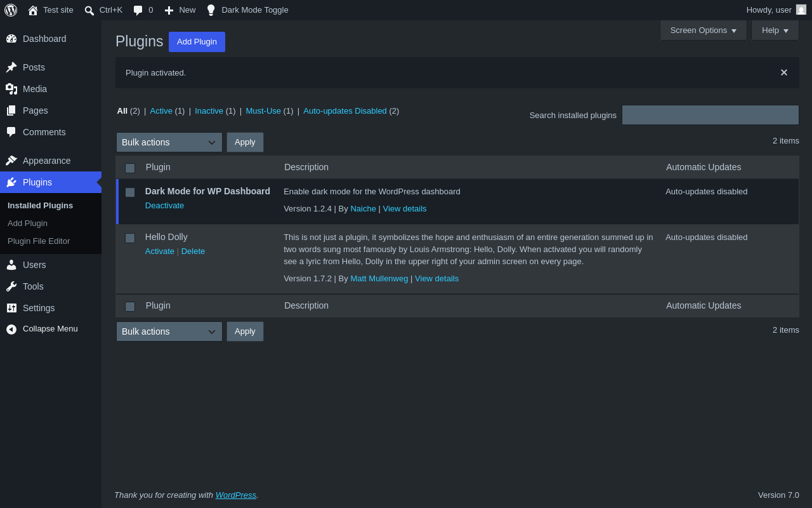Click the Dark Mode Toggle label
This screenshot has height=508, width=812.
click(x=254, y=10)
